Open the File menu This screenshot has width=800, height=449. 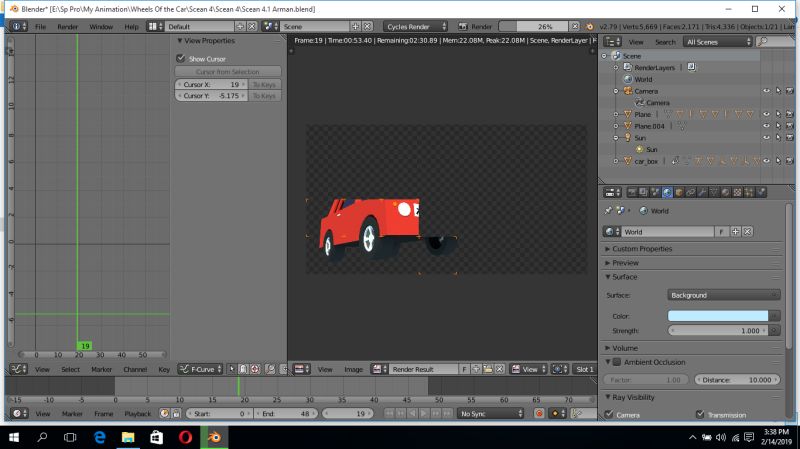[x=40, y=26]
